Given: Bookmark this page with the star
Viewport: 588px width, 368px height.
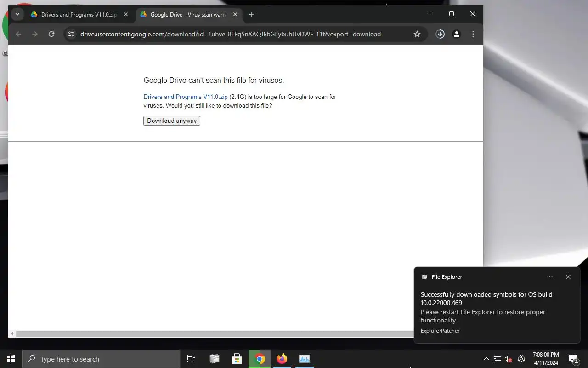Looking at the screenshot, I should point(417,34).
